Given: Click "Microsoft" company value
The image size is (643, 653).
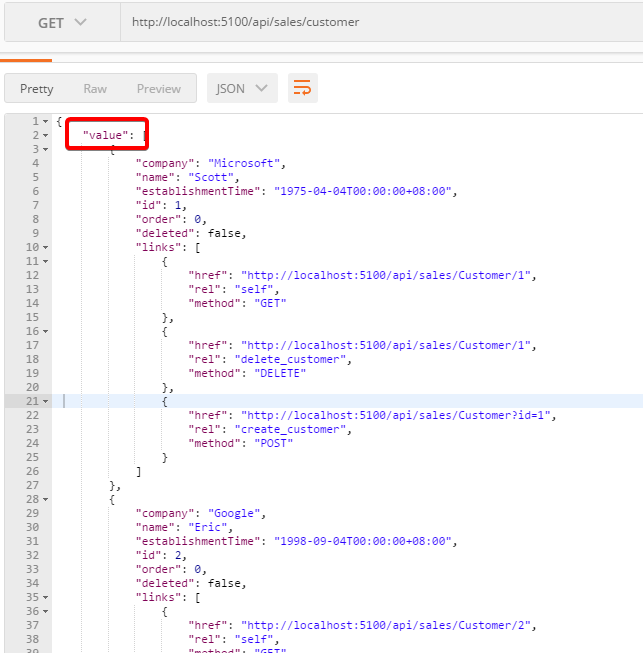Looking at the screenshot, I should tap(244, 163).
